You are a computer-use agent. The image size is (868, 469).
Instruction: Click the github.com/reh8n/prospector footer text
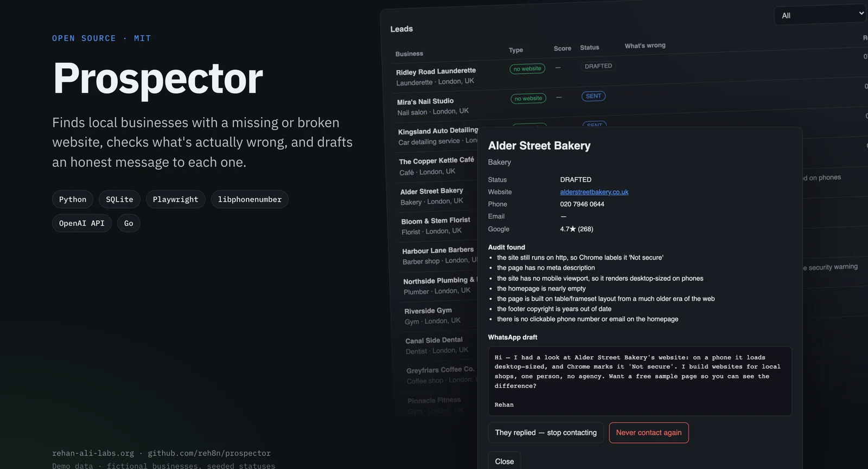(x=209, y=453)
